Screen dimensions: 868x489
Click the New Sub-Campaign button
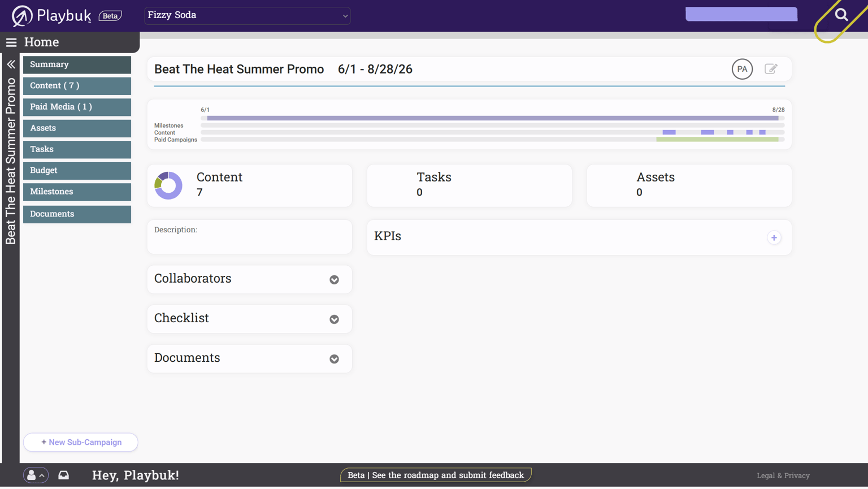click(81, 443)
